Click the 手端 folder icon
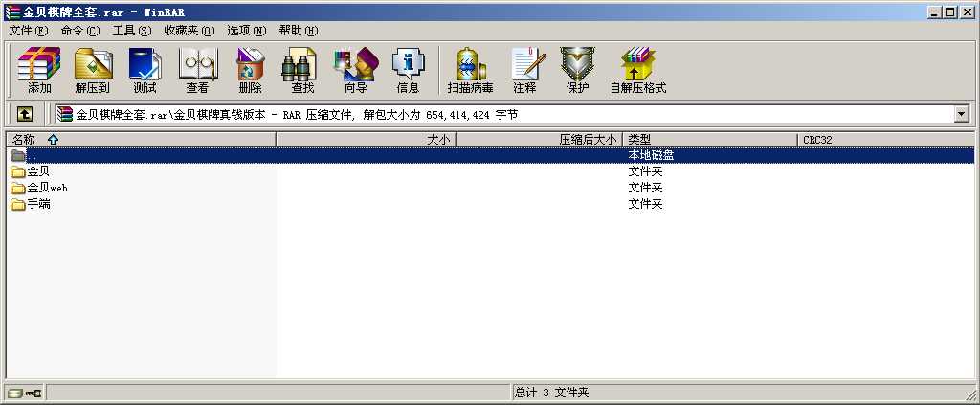The width and height of the screenshot is (980, 405). pyautogui.click(x=17, y=204)
